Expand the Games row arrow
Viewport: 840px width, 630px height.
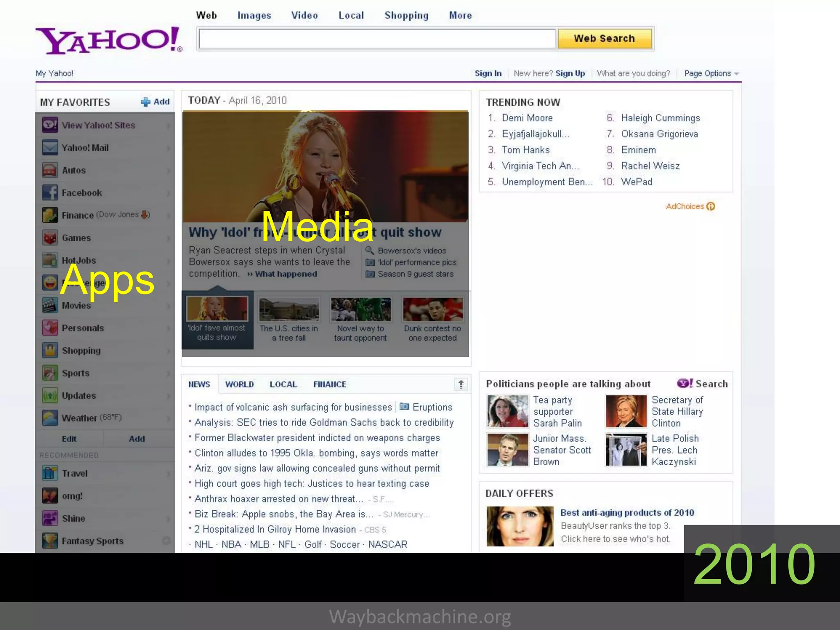168,238
